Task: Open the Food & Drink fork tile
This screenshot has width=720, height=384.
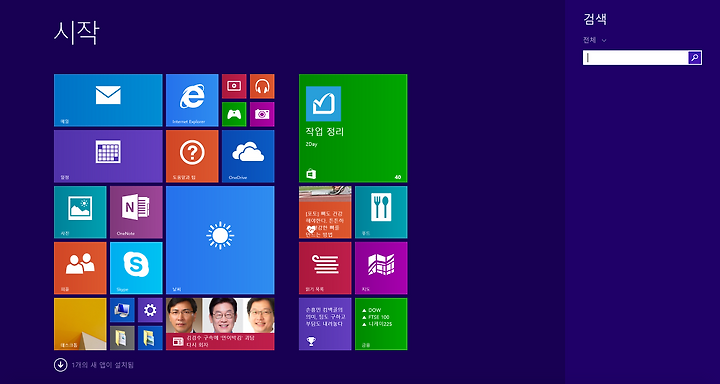Action: pyautogui.click(x=381, y=212)
